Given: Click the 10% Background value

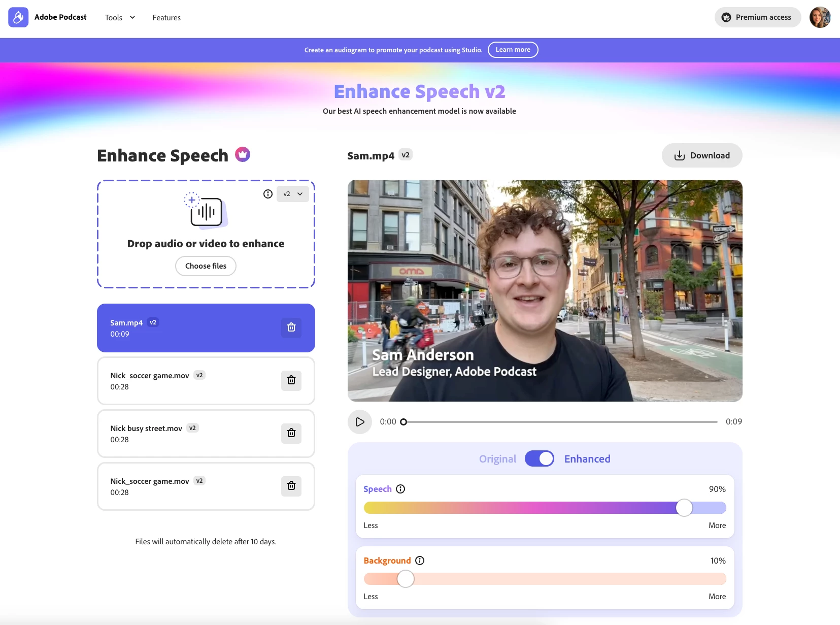Looking at the screenshot, I should pos(718,561).
